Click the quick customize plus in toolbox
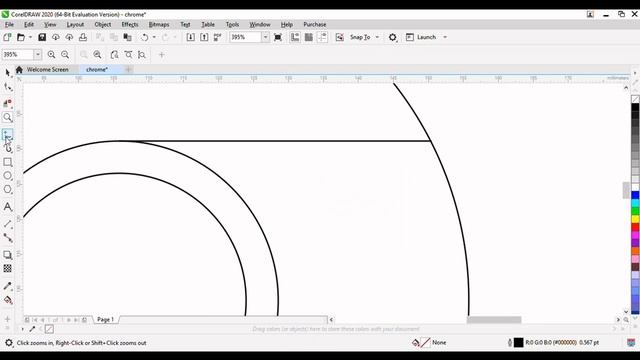This screenshot has height=360, width=640. click(x=7, y=319)
